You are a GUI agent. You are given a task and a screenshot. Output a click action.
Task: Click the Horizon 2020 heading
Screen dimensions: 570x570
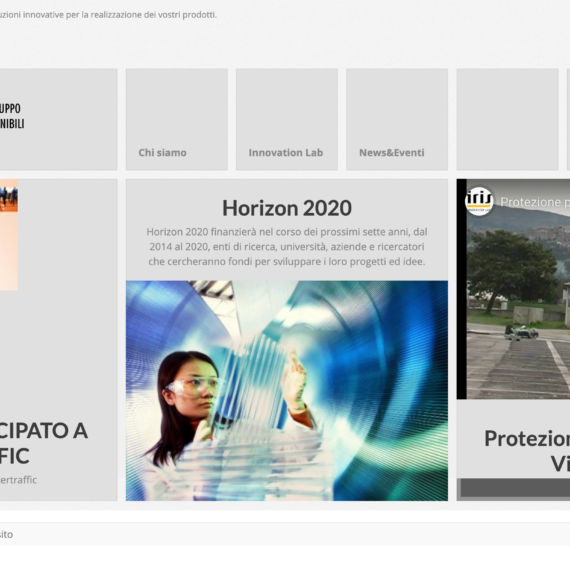point(287,208)
